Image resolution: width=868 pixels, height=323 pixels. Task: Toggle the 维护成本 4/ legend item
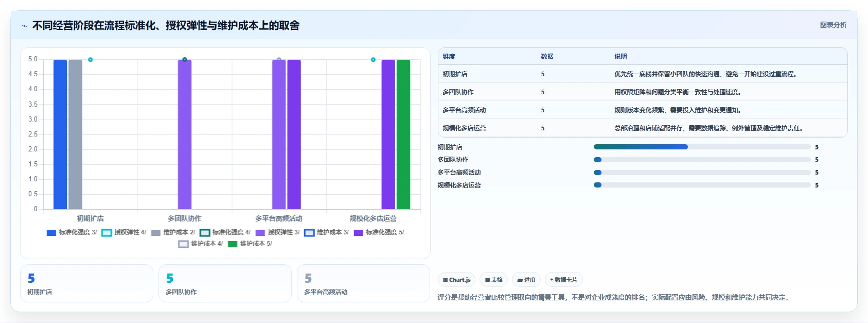[201, 244]
